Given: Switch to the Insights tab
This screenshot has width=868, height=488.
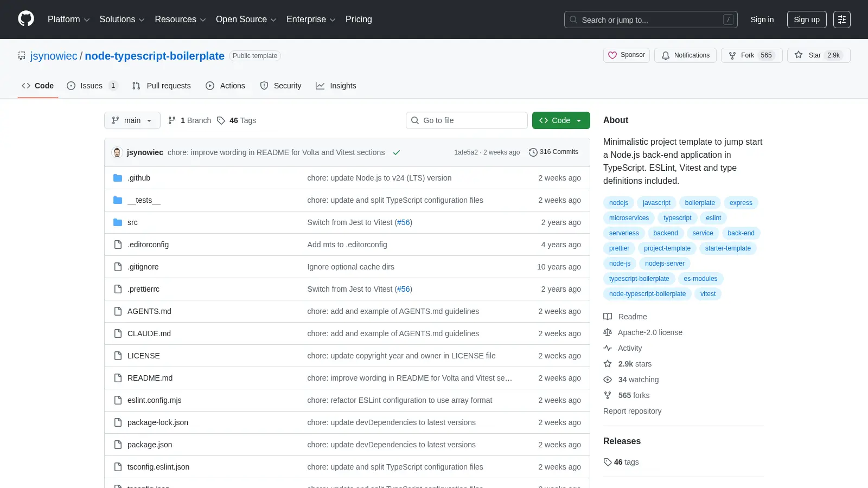Looking at the screenshot, I should (x=336, y=86).
